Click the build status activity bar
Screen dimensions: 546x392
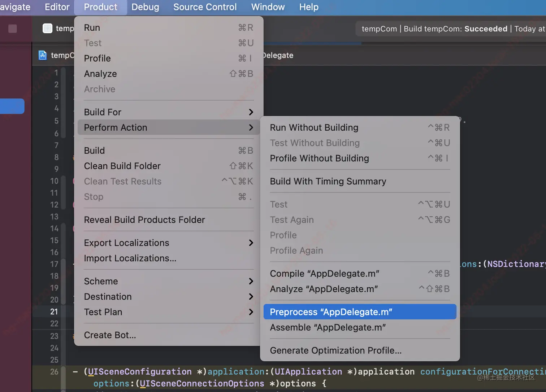click(451, 29)
